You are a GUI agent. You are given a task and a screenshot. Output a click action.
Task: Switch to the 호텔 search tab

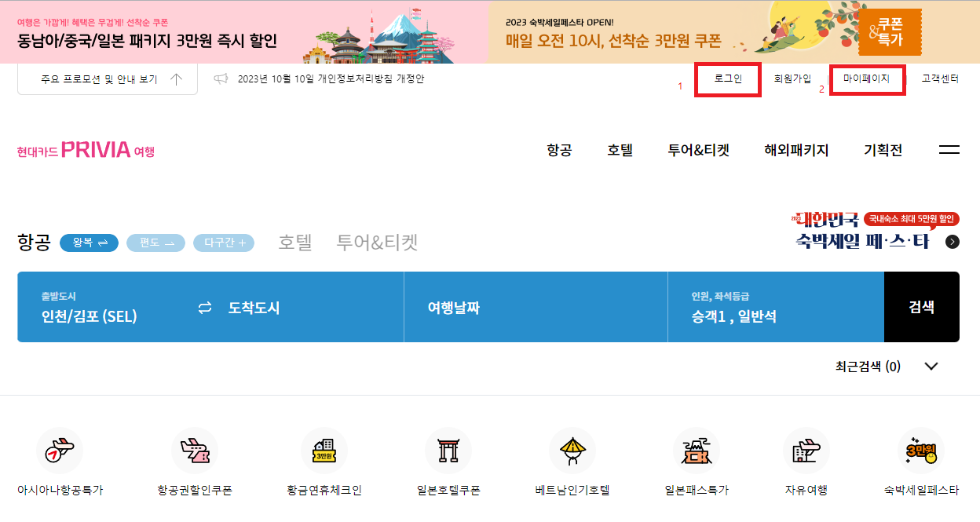click(x=294, y=243)
